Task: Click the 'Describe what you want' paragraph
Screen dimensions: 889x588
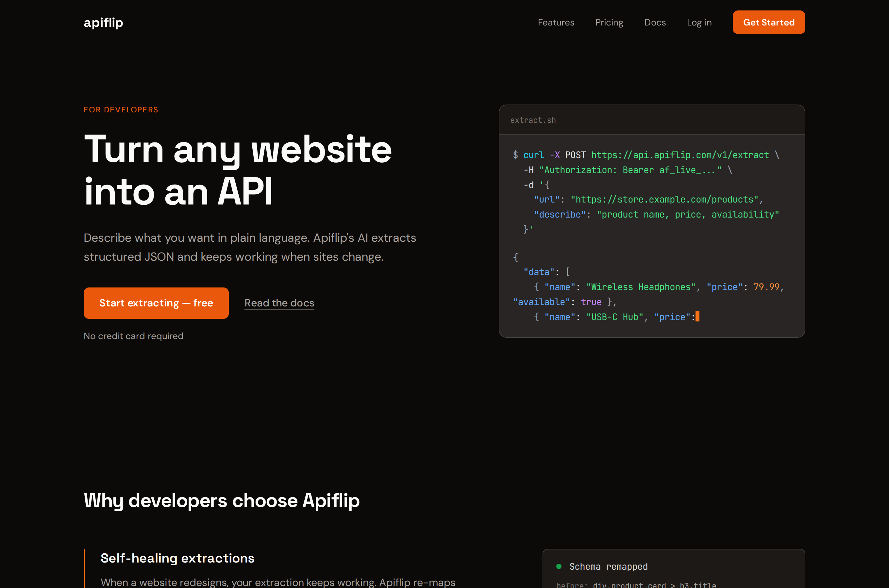Action: 250,247
